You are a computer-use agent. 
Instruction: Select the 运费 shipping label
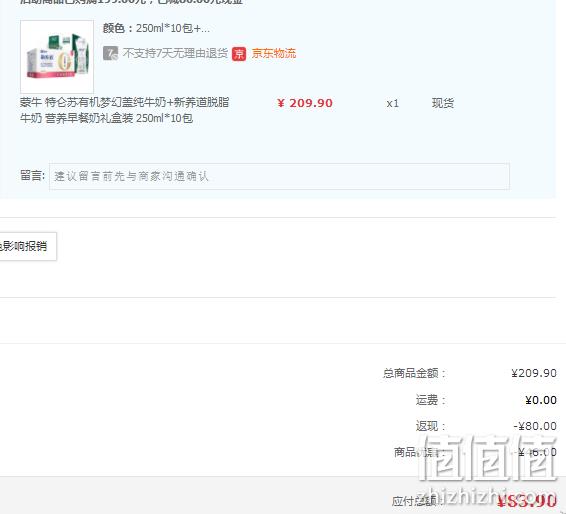click(x=430, y=400)
